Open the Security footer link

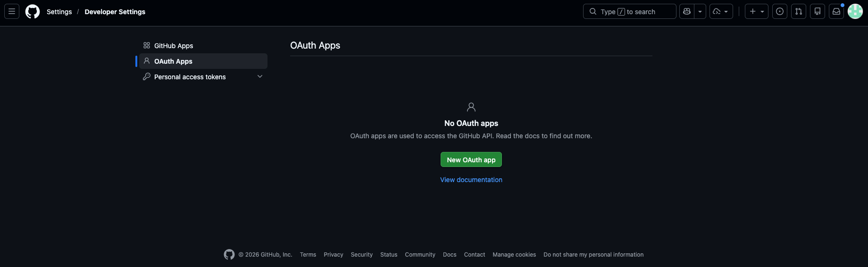(362, 255)
